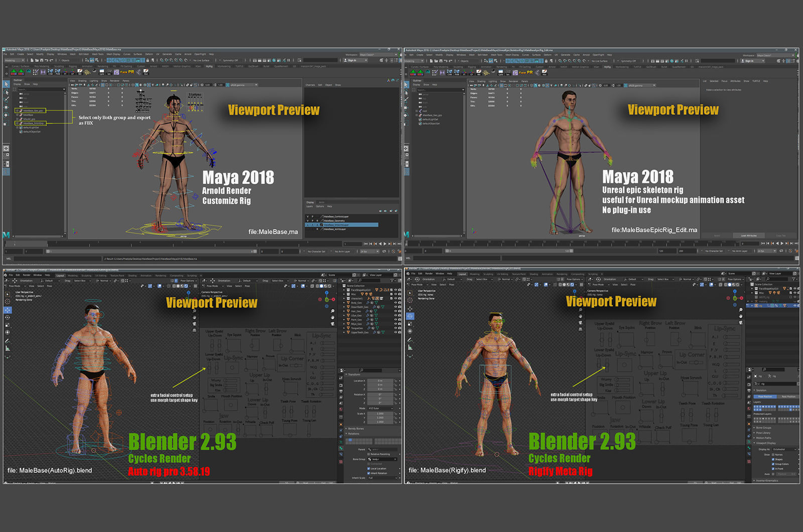Image resolution: width=803 pixels, height=532 pixels.
Task: Open Create menu in MaleBase.ma Maya menu bar
Action: point(20,54)
